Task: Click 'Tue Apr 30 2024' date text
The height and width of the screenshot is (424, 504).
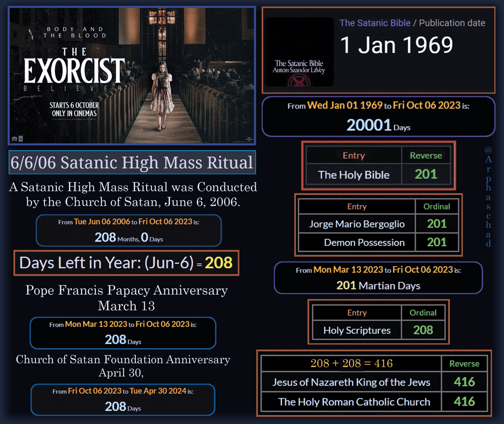Action: 158,391
